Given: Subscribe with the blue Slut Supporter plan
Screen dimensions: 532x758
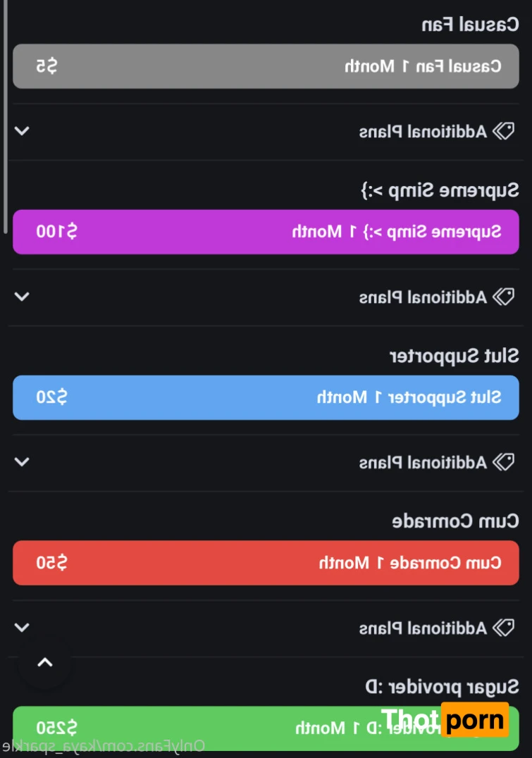Looking at the screenshot, I should [266, 397].
